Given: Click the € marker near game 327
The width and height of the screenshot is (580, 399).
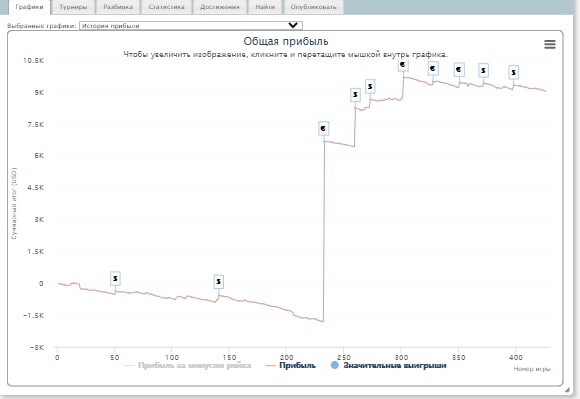Looking at the screenshot, I should [x=433, y=68].
